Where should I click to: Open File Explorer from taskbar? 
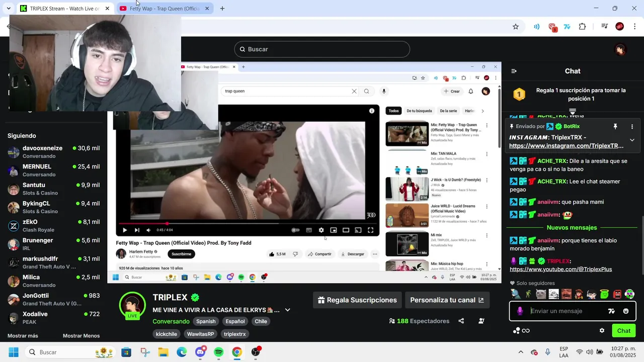tap(164, 352)
